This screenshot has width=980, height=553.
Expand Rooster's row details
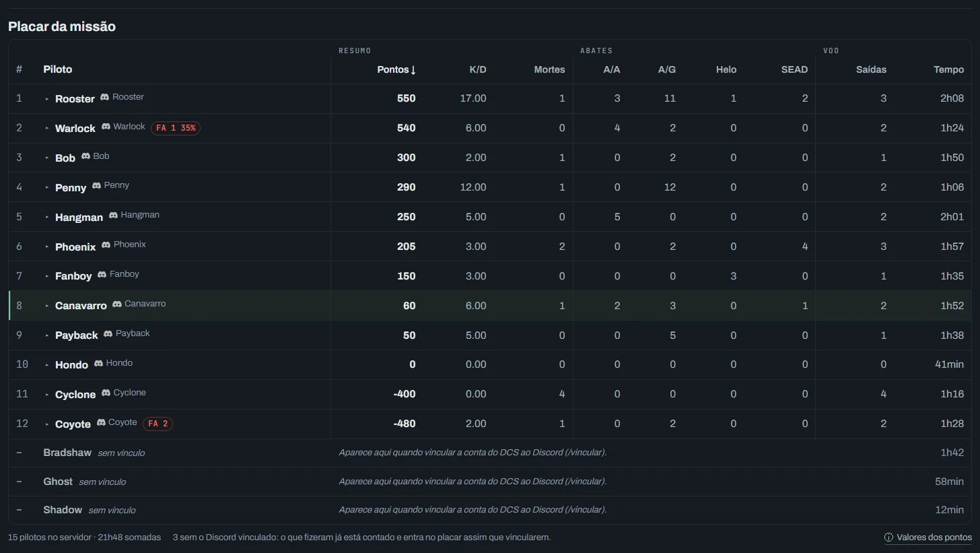(47, 99)
